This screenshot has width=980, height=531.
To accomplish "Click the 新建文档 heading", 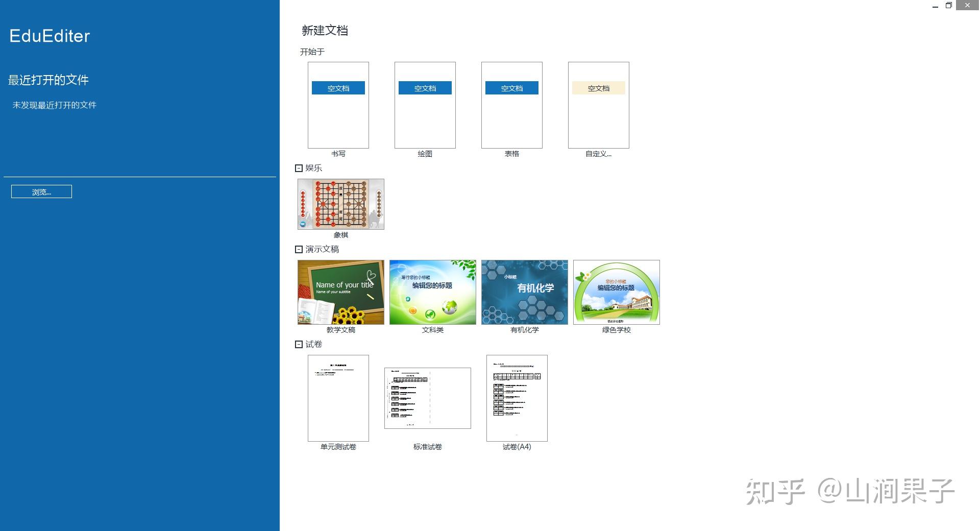I will coord(325,31).
